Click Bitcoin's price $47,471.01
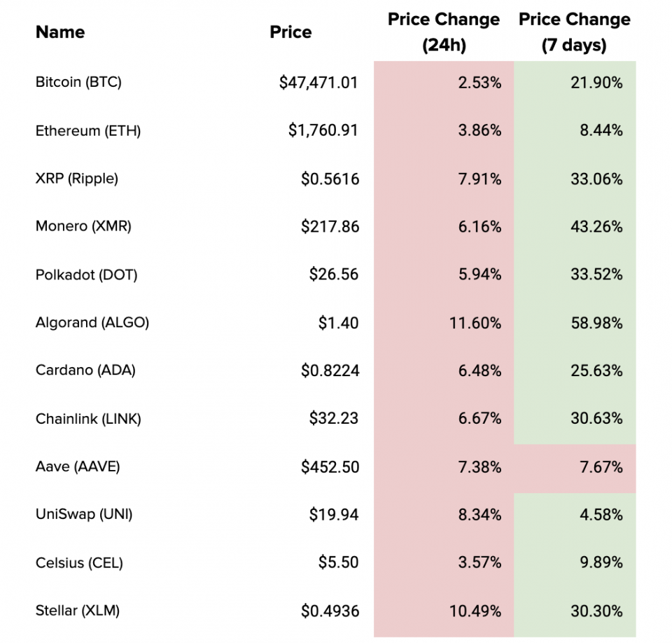672x643 pixels. point(318,83)
